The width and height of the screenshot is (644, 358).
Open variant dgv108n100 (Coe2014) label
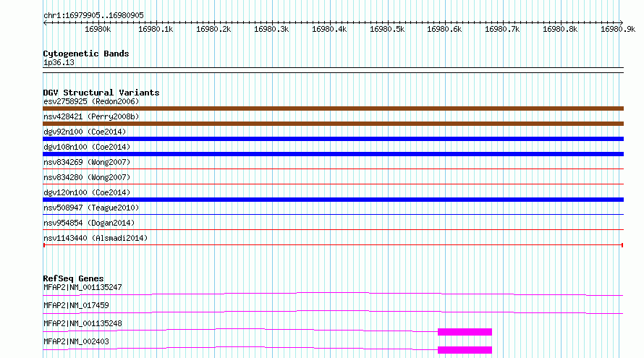(87, 147)
